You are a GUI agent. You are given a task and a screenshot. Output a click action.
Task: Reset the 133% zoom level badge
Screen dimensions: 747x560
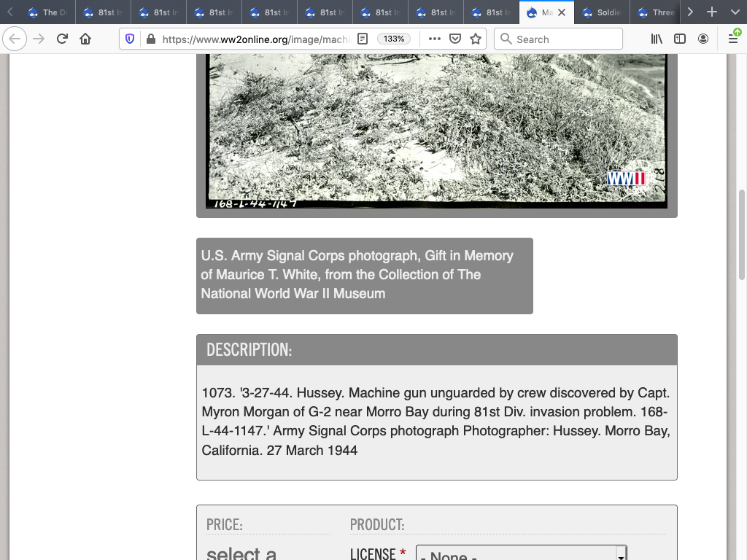(x=394, y=39)
